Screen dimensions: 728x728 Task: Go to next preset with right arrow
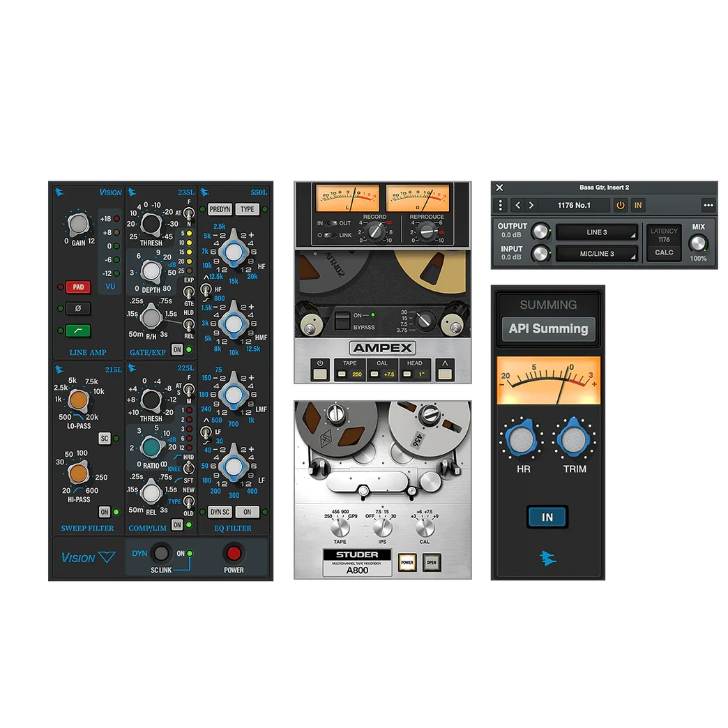pos(531,205)
